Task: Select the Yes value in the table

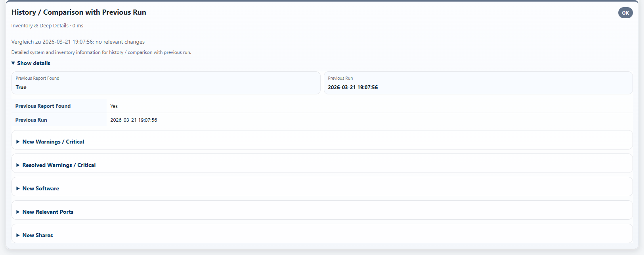Action: click(114, 106)
